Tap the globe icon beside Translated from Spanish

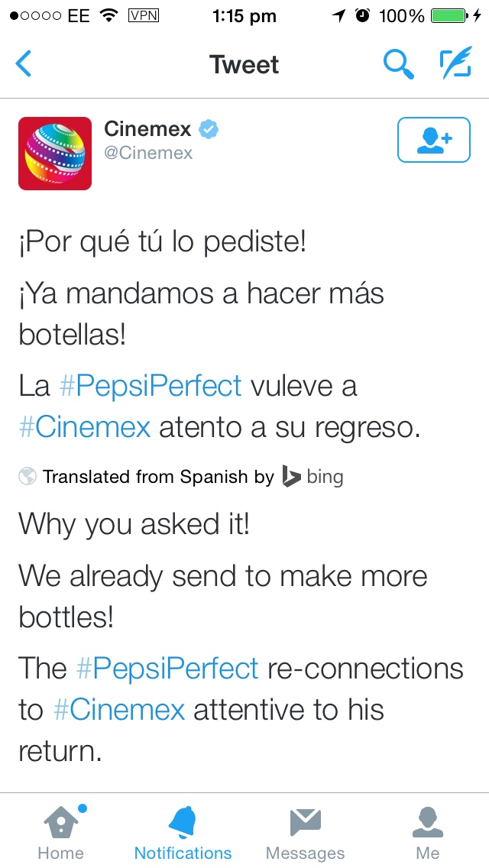pyautogui.click(x=28, y=476)
